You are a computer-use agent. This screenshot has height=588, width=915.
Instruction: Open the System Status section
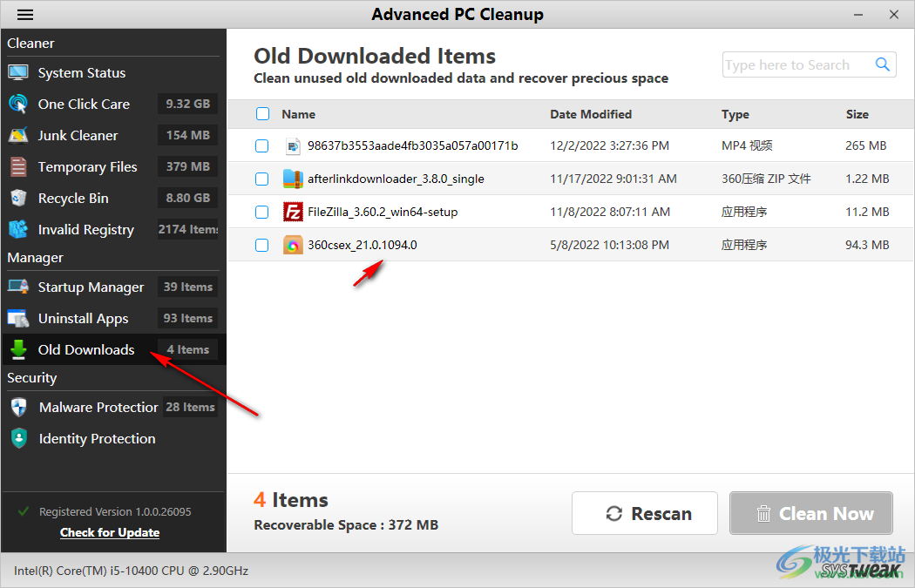point(113,73)
